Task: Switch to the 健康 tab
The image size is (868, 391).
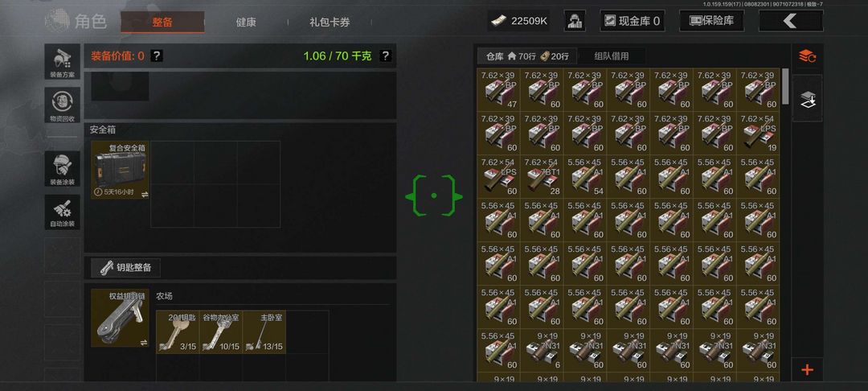Action: click(x=246, y=23)
